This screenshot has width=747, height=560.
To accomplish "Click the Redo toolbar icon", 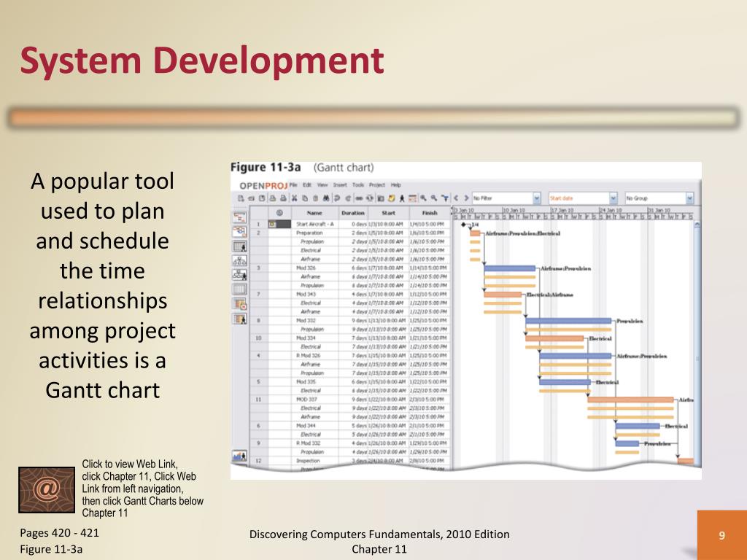I will click(348, 198).
